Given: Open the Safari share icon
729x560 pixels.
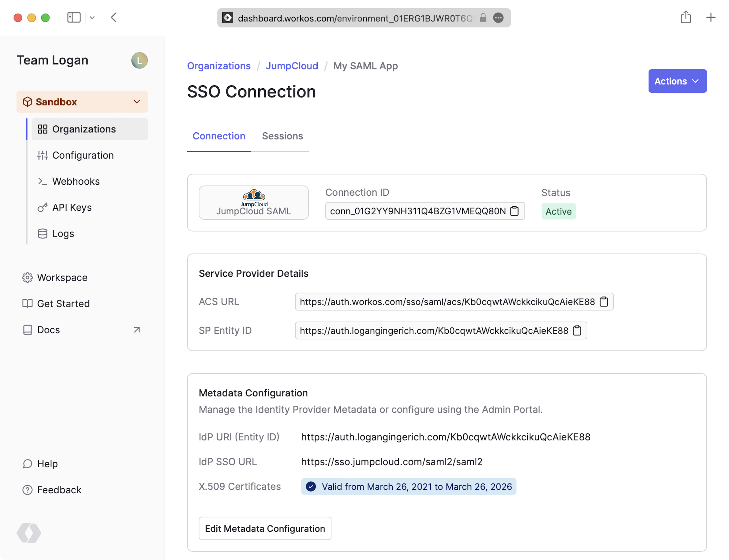Looking at the screenshot, I should click(x=686, y=17).
